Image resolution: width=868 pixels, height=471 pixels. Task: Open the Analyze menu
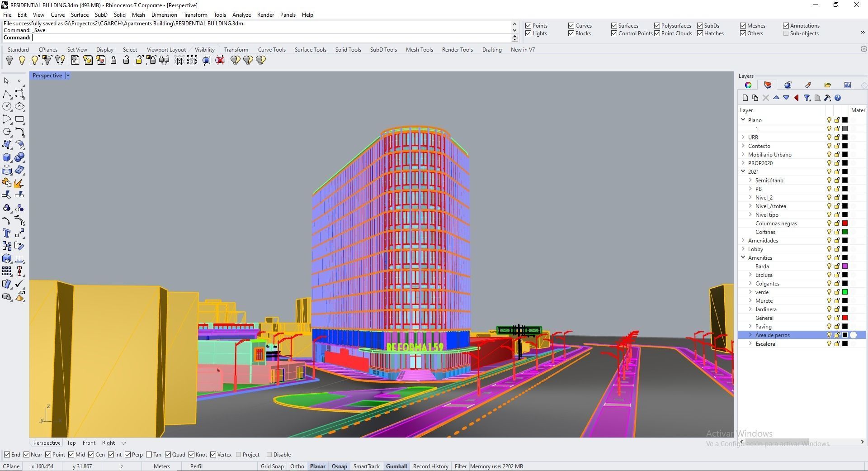click(x=241, y=15)
